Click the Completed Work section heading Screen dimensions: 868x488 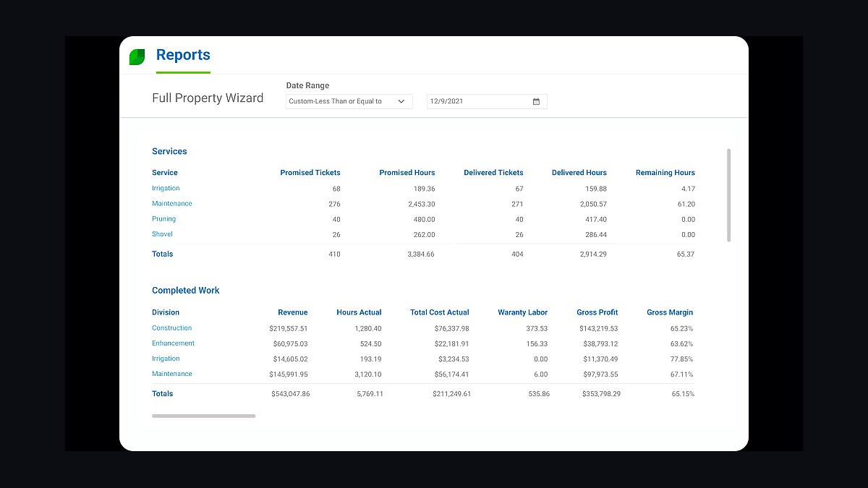[186, 291]
